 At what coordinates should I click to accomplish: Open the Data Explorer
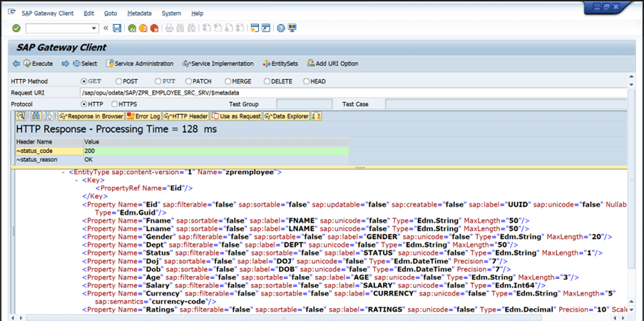286,116
